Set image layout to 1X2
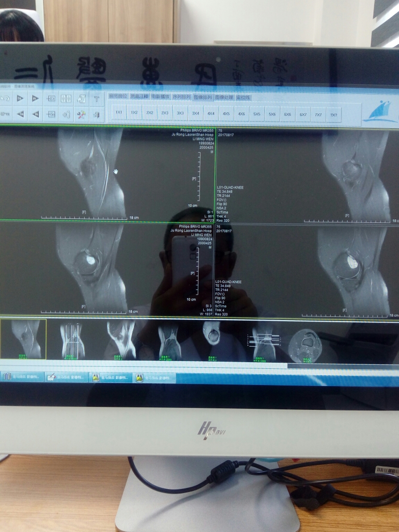The image size is (399, 532). (135, 112)
